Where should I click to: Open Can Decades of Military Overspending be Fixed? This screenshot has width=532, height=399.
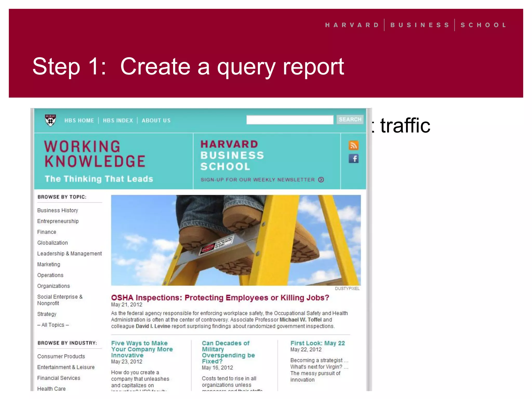[228, 352]
